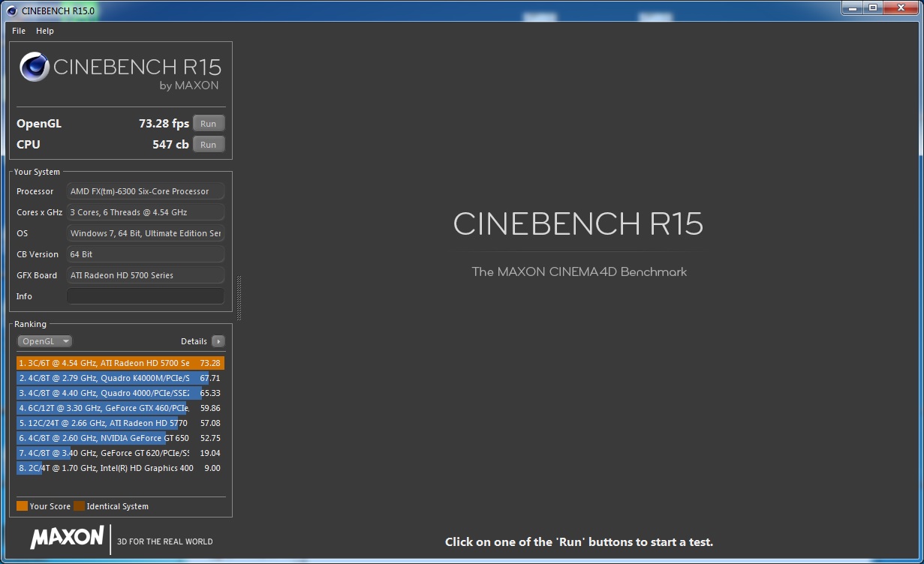The width and height of the screenshot is (924, 564).
Task: Click the CB Version 64 Bit field
Action: click(146, 254)
